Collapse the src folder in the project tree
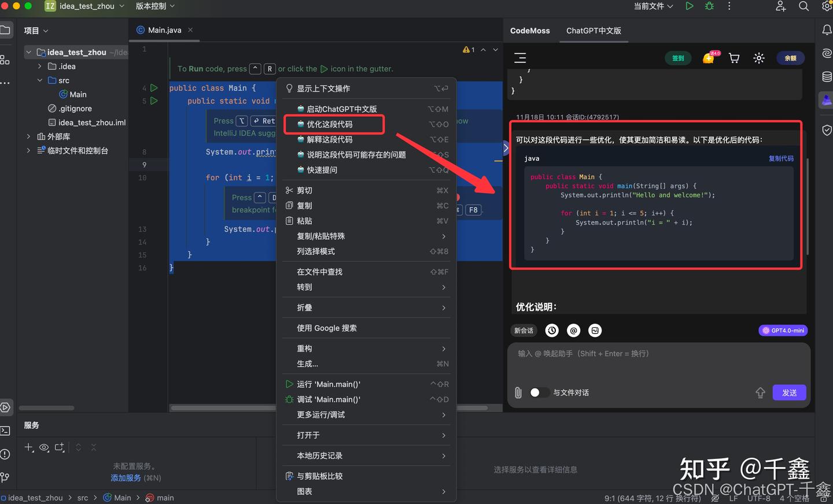Viewport: 833px width, 504px height. [x=39, y=80]
